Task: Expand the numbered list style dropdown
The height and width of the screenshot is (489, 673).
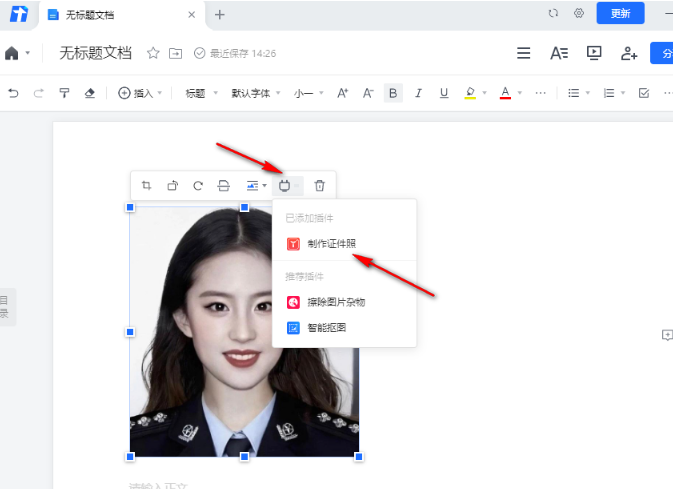Action: coord(623,93)
